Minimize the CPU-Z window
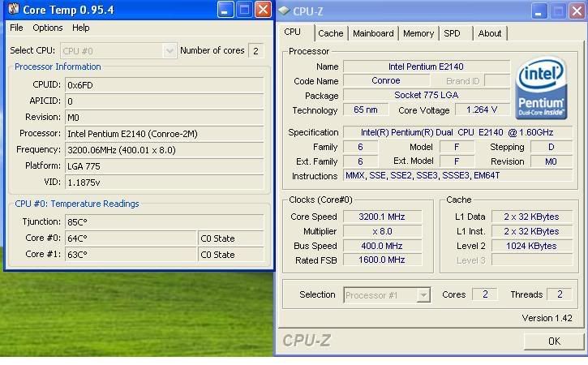The height and width of the screenshot is (365, 588). tap(539, 11)
